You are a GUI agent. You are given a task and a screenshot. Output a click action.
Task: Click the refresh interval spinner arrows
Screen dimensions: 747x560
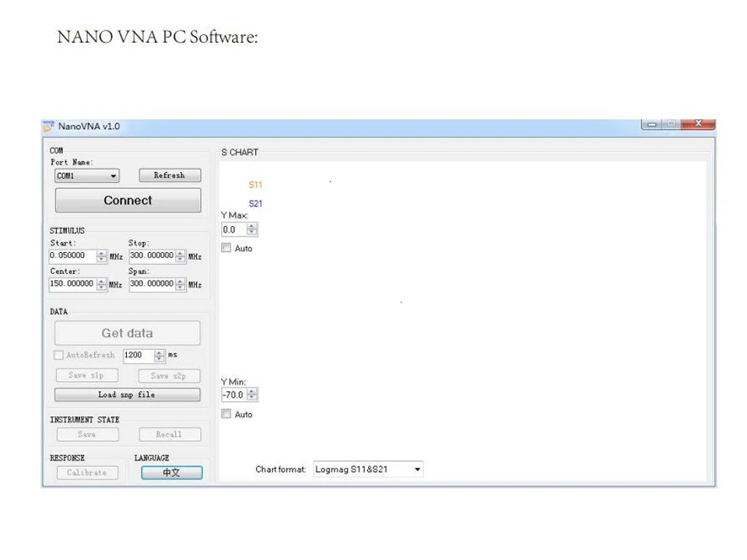pos(160,355)
